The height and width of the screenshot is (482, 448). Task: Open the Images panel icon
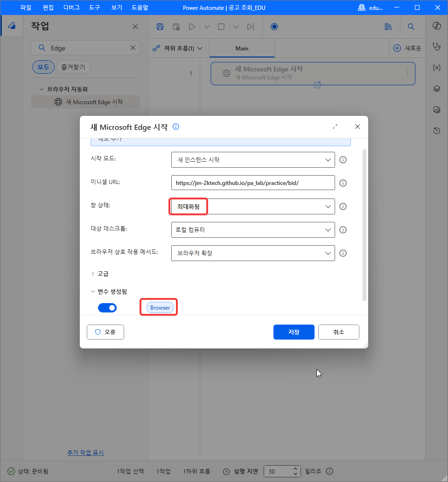coord(437,110)
